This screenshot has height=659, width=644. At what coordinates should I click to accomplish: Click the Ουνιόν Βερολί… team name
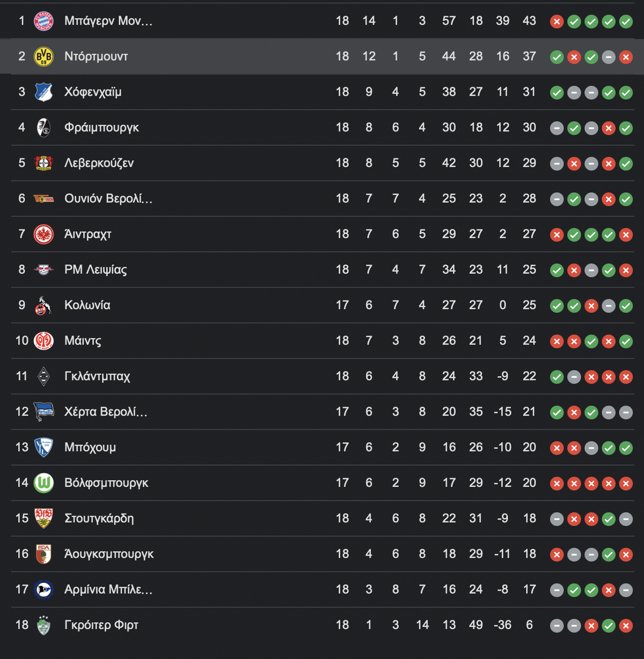pos(108,199)
